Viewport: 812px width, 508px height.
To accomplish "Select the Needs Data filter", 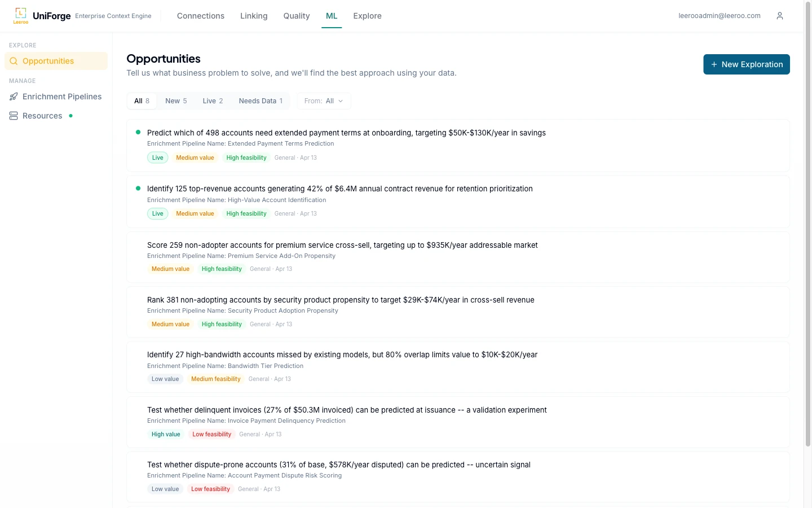I will point(261,101).
